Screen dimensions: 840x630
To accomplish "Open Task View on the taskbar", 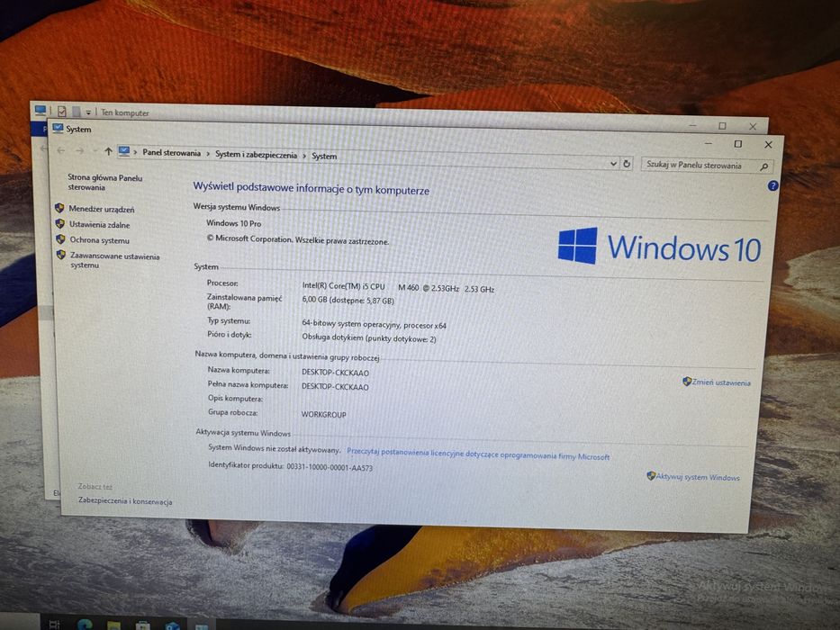I will [54, 624].
